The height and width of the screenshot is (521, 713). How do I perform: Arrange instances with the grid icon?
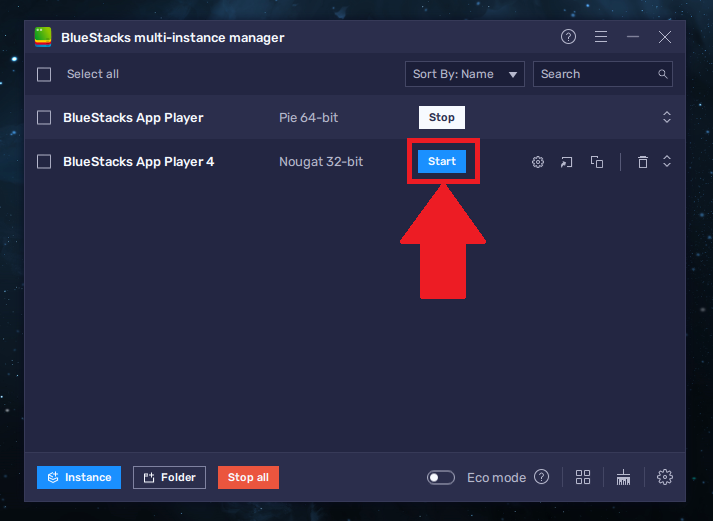[583, 477]
